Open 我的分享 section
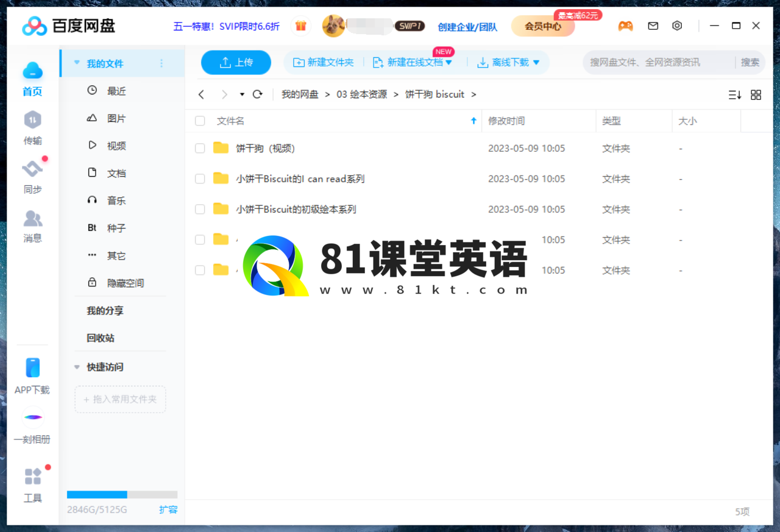Screen dimensions: 780x532 point(105,311)
